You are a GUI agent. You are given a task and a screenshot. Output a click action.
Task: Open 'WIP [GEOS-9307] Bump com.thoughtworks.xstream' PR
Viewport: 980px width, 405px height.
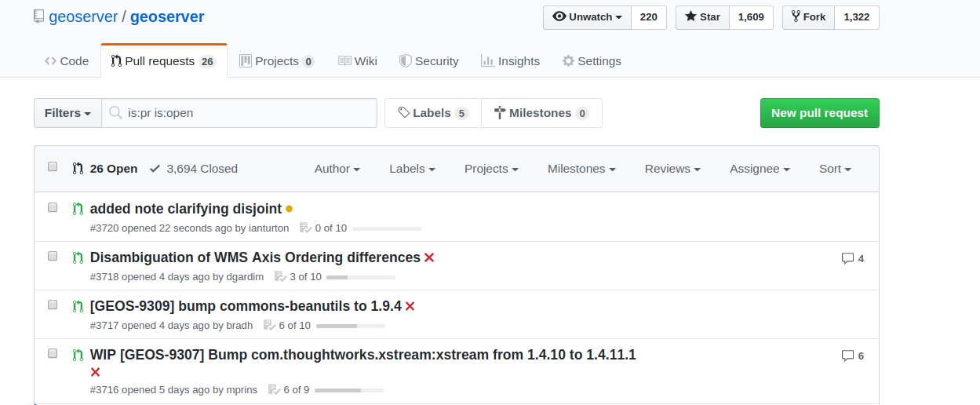pyautogui.click(x=363, y=355)
